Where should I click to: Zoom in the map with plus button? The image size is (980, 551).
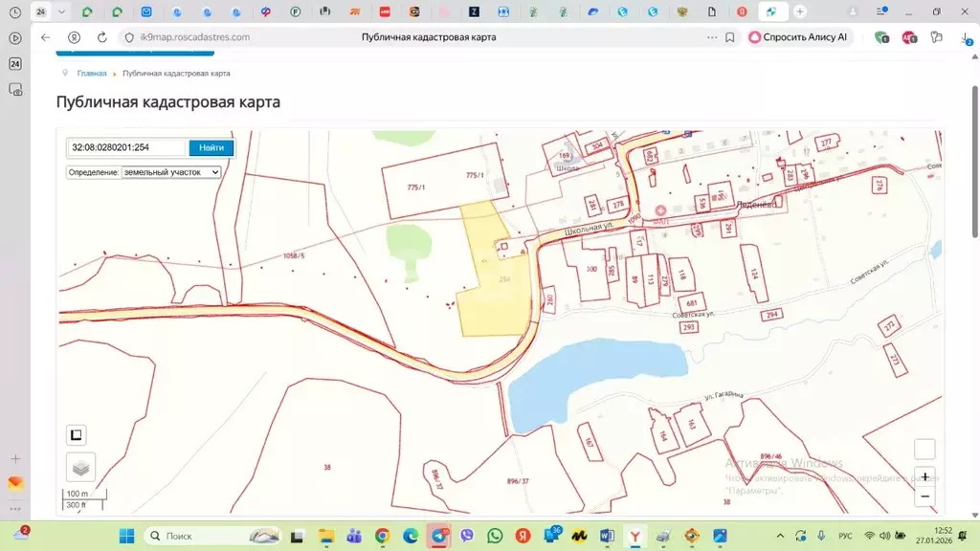tap(924, 475)
